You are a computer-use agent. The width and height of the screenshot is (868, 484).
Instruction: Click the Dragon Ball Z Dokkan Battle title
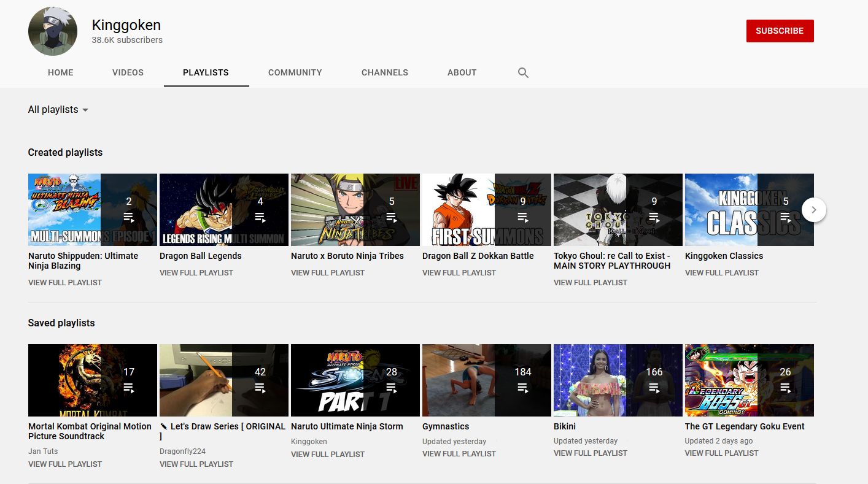(x=478, y=256)
